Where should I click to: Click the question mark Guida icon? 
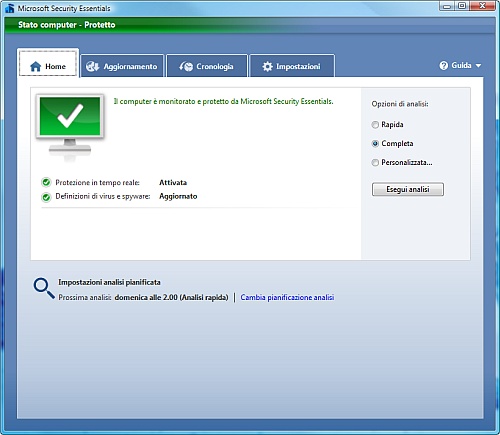click(x=444, y=65)
